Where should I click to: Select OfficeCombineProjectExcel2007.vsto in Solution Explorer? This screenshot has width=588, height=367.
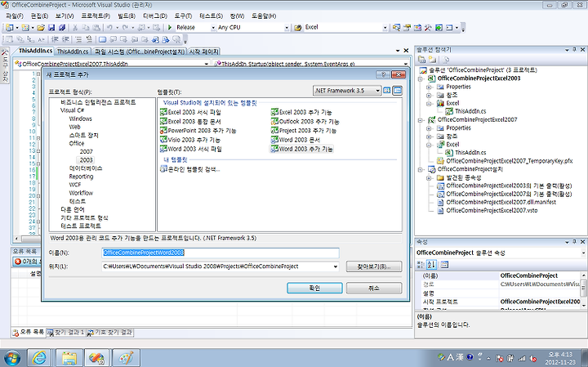[492, 211]
